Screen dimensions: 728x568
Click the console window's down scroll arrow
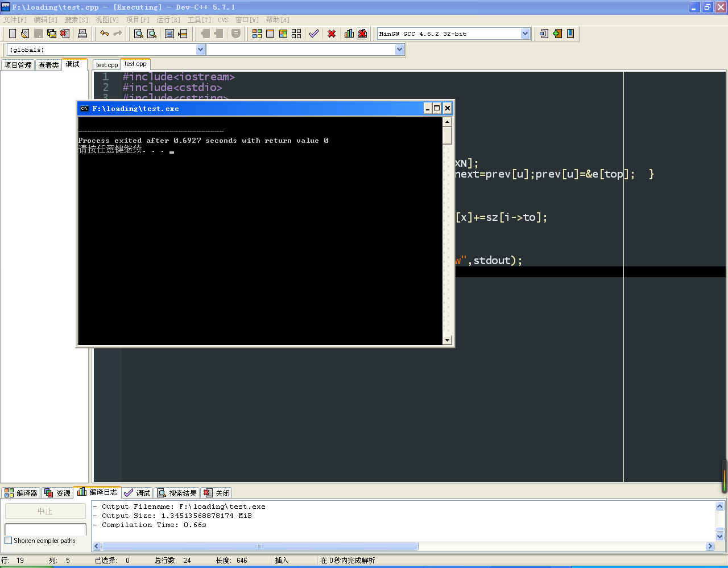pyautogui.click(x=447, y=340)
